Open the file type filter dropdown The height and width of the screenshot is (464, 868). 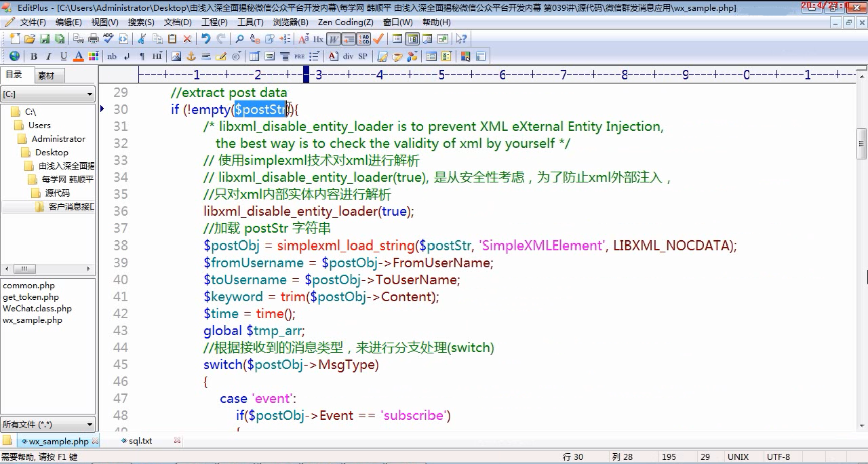point(48,425)
